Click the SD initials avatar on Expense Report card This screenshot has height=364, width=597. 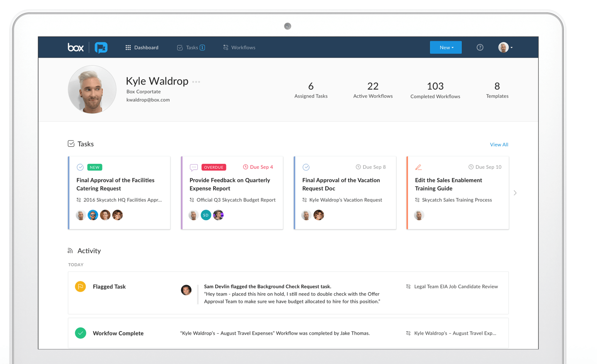click(206, 215)
